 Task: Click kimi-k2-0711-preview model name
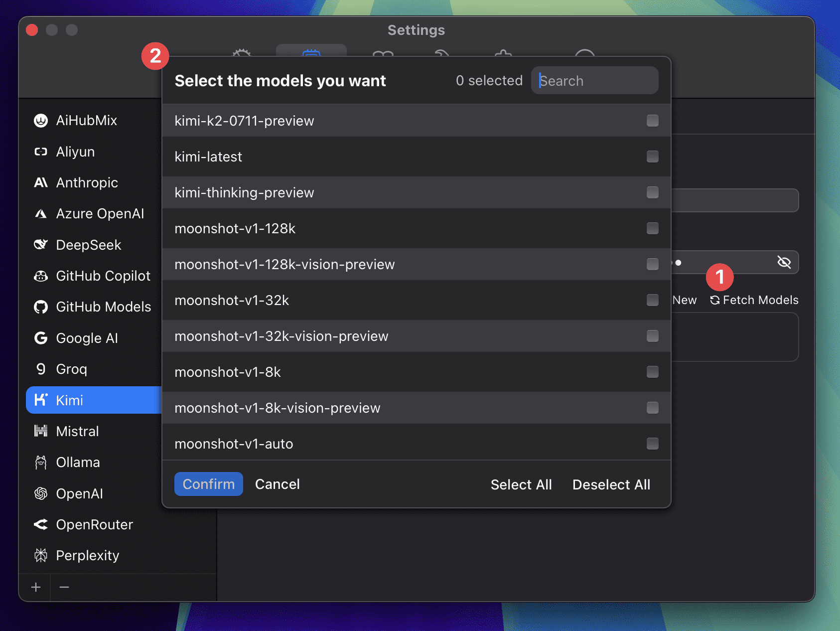pyautogui.click(x=244, y=121)
